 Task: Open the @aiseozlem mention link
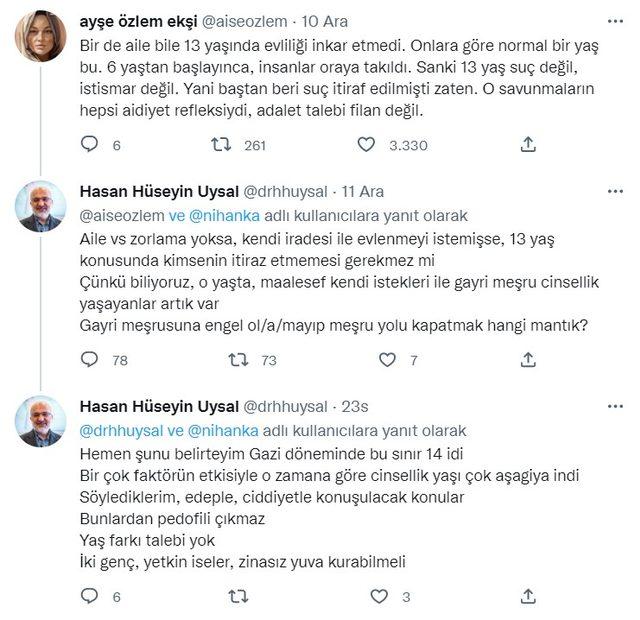120,215
